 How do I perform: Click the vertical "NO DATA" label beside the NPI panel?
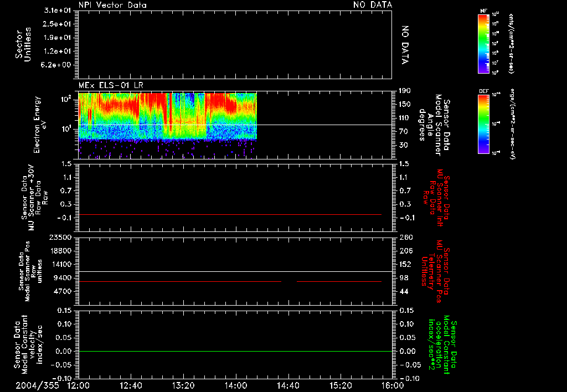tap(405, 45)
